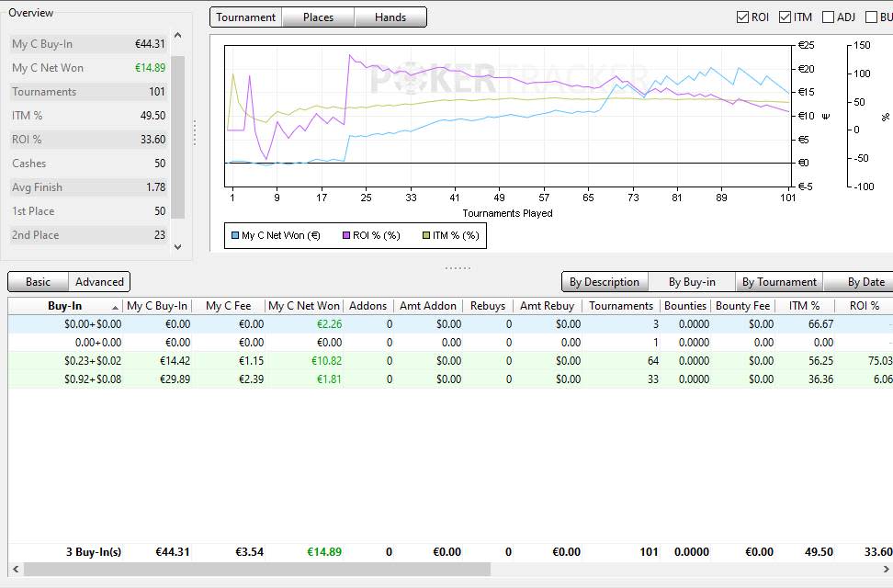Image resolution: width=893 pixels, height=588 pixels.
Task: Sort by the My C Net Won column
Action: click(x=304, y=306)
